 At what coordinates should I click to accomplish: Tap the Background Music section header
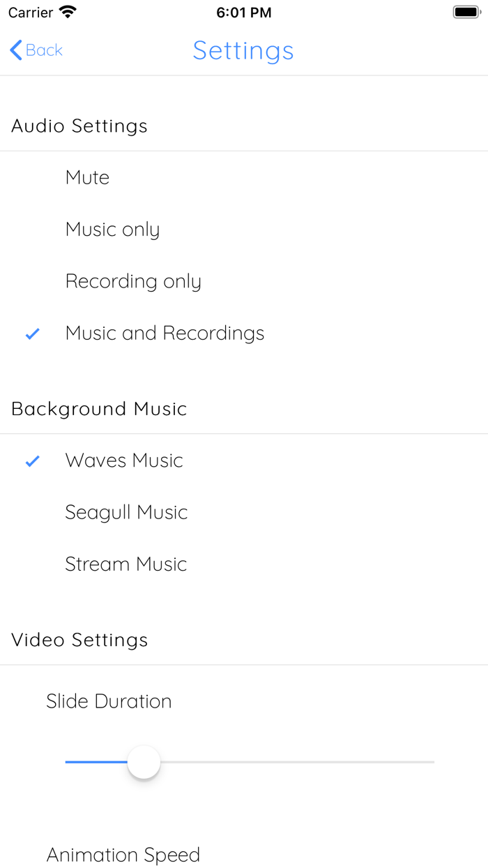click(99, 409)
